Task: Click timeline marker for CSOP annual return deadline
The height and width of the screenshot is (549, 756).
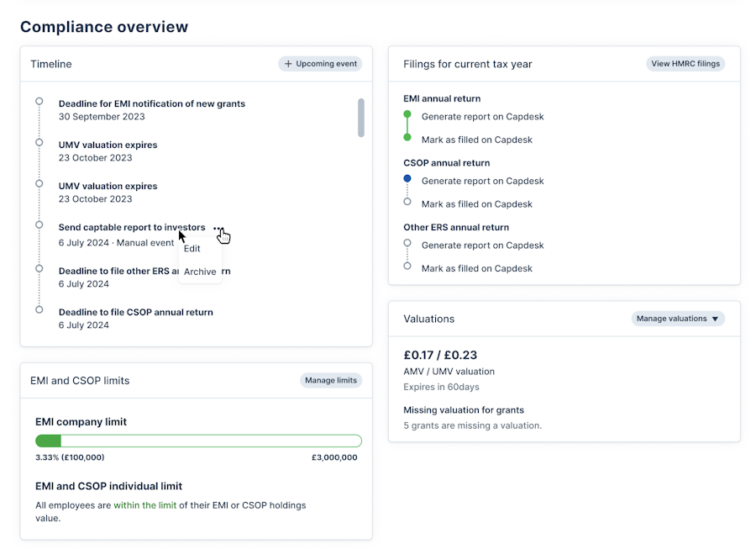Action: [39, 309]
